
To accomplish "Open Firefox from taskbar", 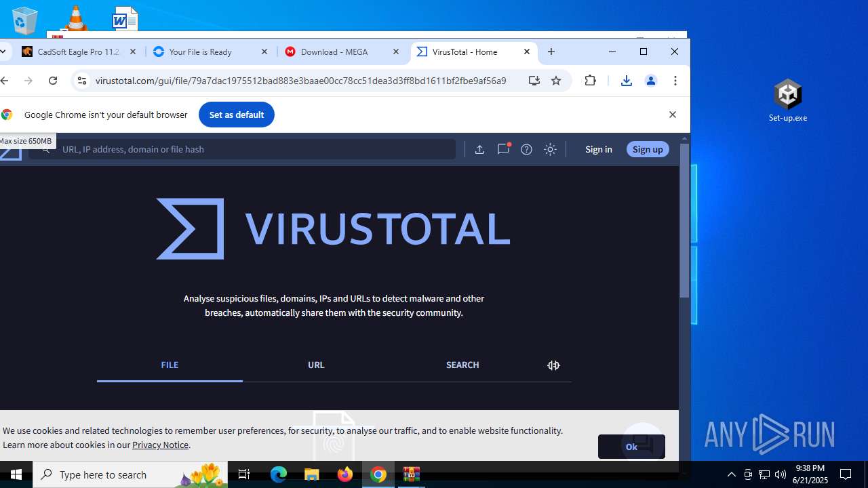I will point(345,474).
